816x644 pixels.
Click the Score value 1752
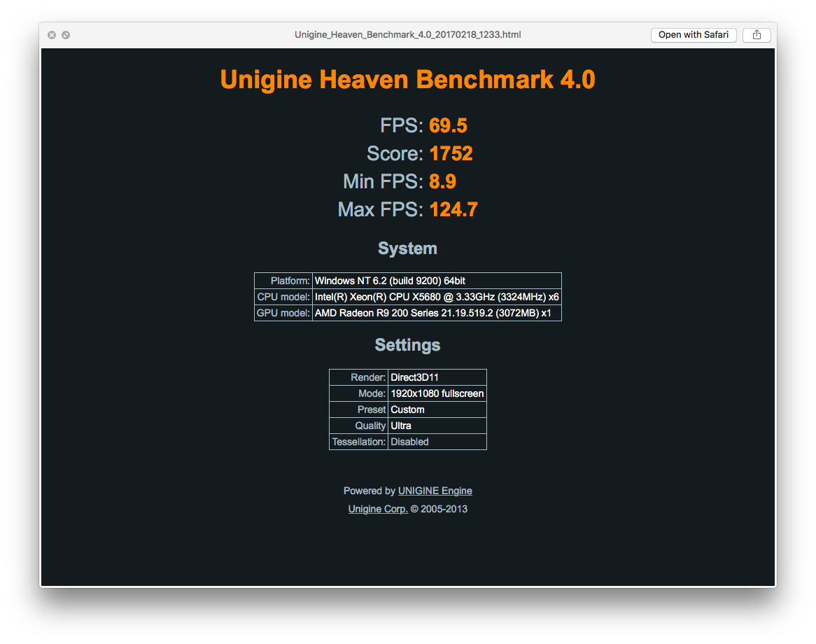(451, 153)
